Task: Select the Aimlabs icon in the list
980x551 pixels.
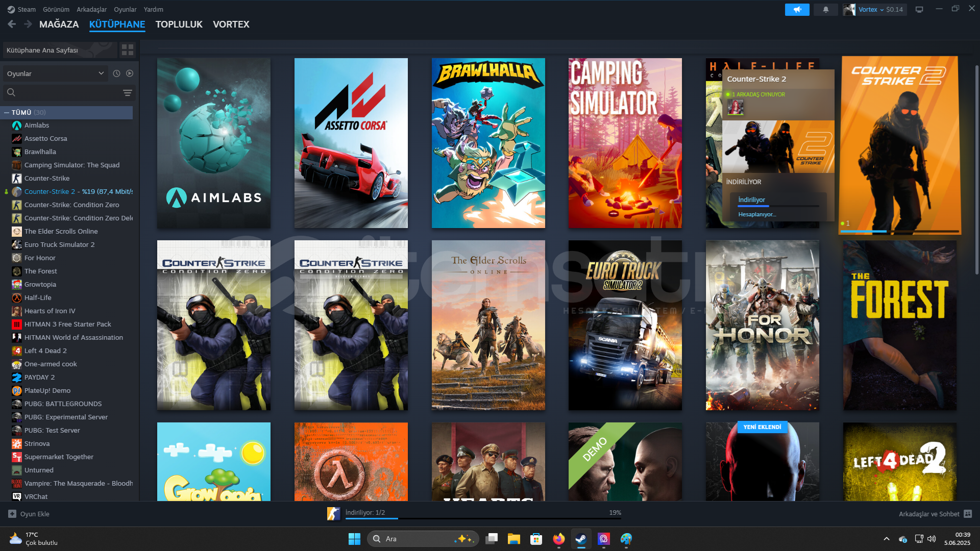Action: (x=17, y=125)
